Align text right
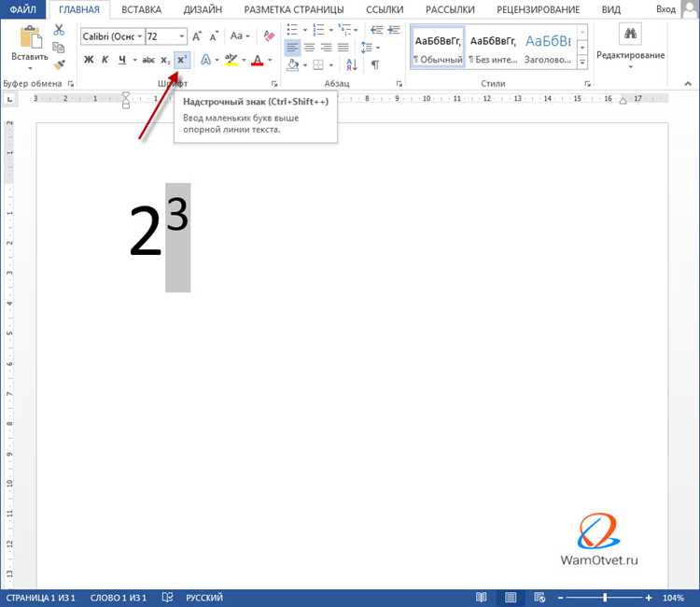This screenshot has width=700, height=607. click(327, 47)
